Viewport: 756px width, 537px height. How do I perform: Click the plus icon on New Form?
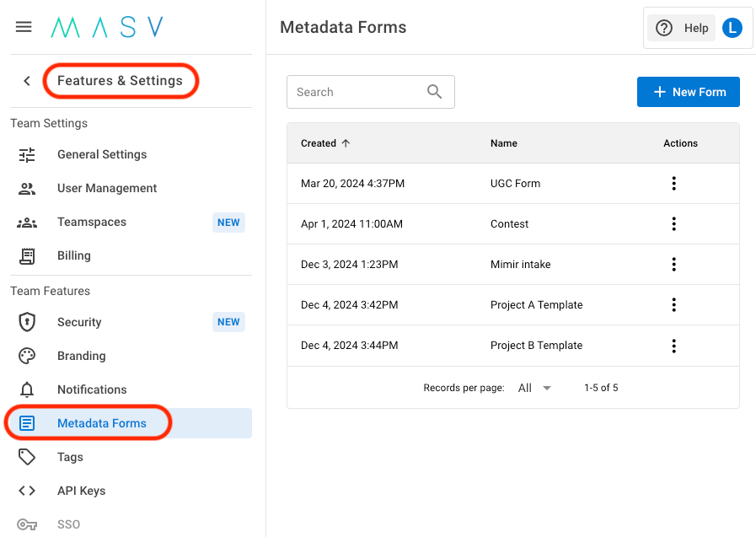click(660, 92)
